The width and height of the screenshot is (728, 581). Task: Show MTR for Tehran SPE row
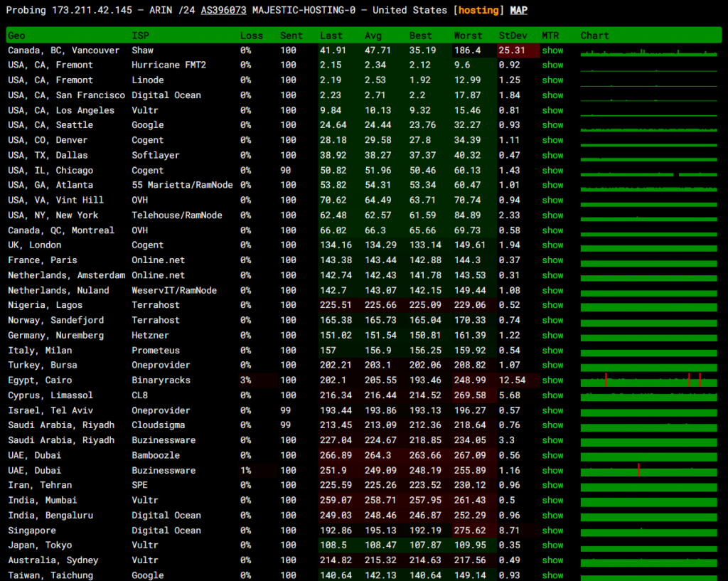click(x=552, y=485)
